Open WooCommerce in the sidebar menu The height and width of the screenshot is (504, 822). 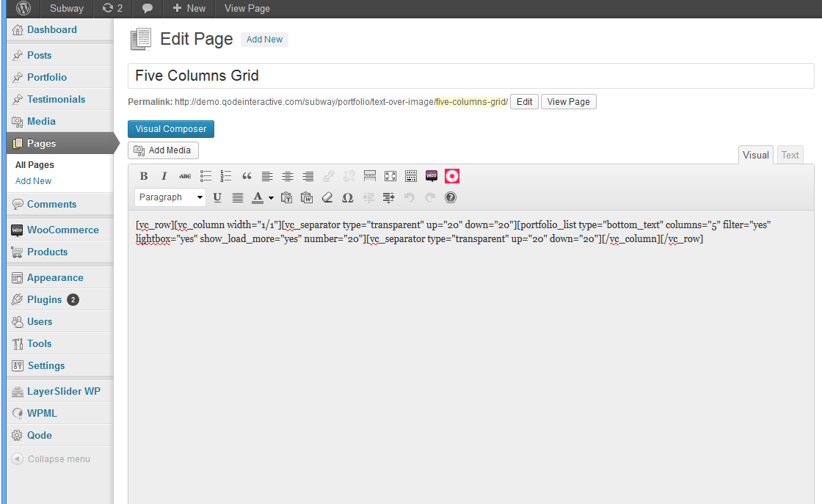pyautogui.click(x=62, y=230)
